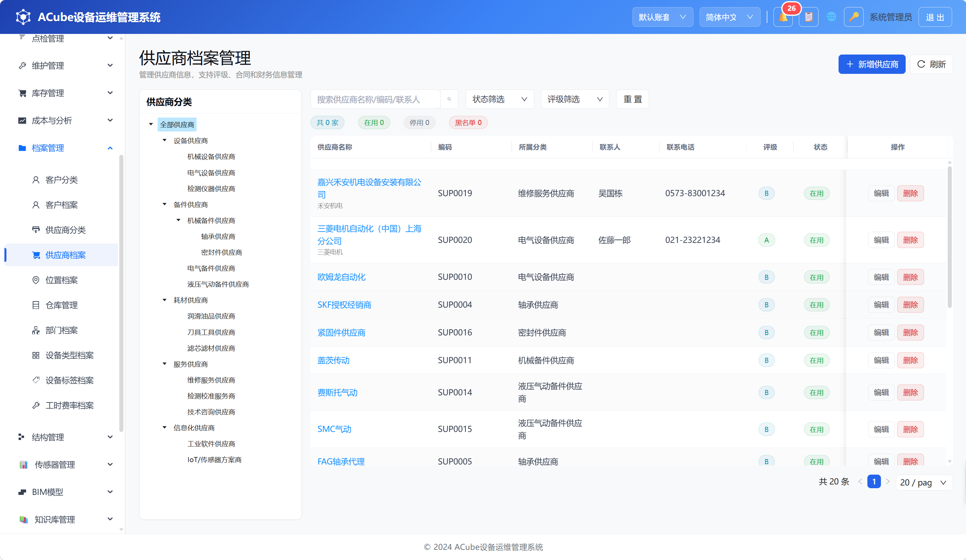Select 轴承供应商 in the category tree
The height and width of the screenshot is (560, 966).
[x=218, y=236]
